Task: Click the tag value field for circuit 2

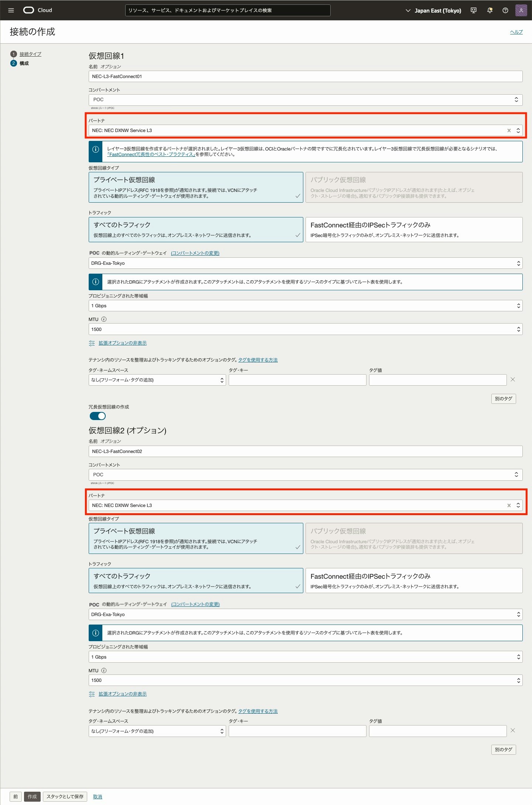Action: click(438, 731)
